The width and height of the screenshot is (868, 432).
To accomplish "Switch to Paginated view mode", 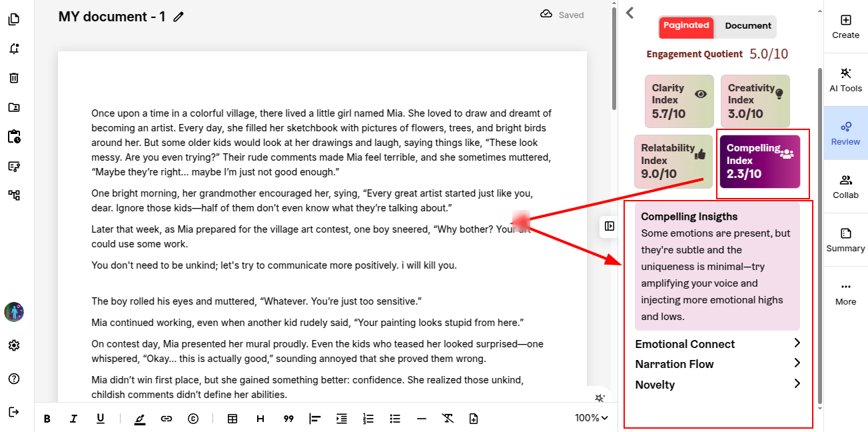I will [x=686, y=26].
